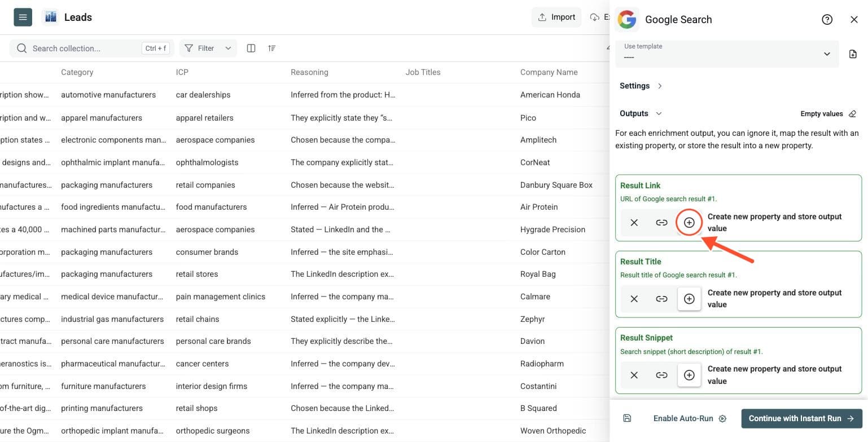Viewport: 868px width, 442px height.
Task: Click the Woven Orthopedic cell
Action: (x=553, y=431)
